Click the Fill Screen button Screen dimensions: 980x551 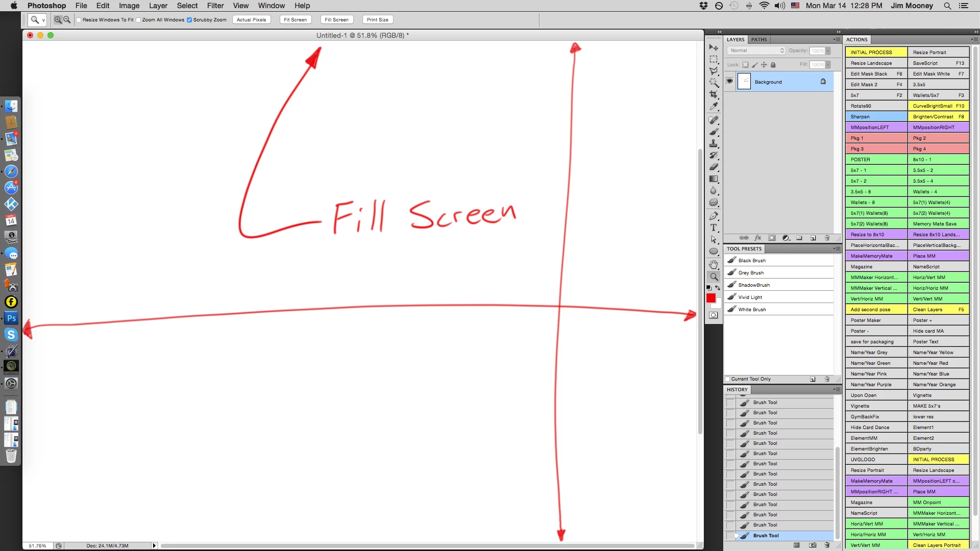336,20
